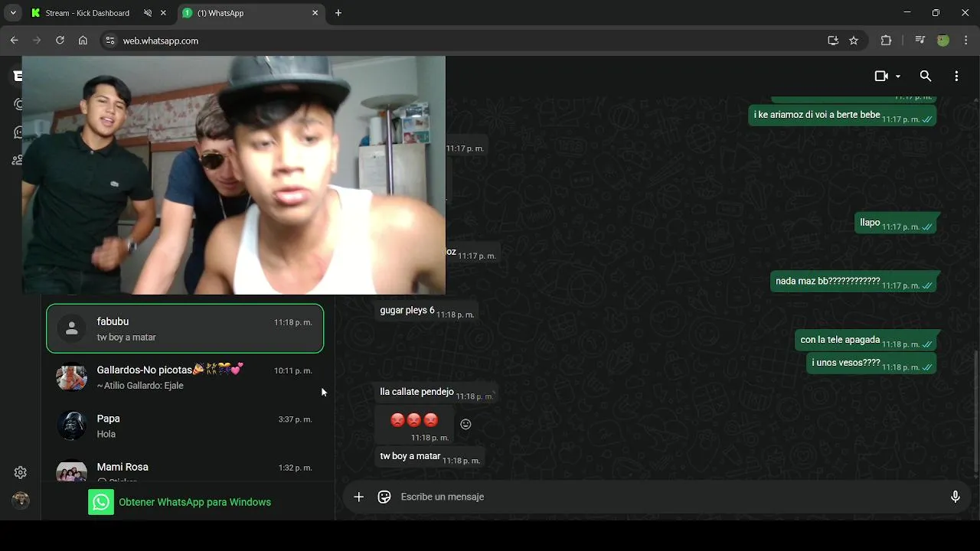Open the communities icon in sidebar
This screenshot has height=551, width=980.
point(18,160)
